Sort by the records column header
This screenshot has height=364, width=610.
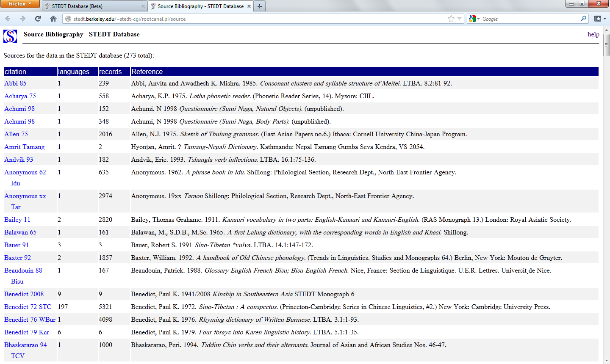(111, 72)
